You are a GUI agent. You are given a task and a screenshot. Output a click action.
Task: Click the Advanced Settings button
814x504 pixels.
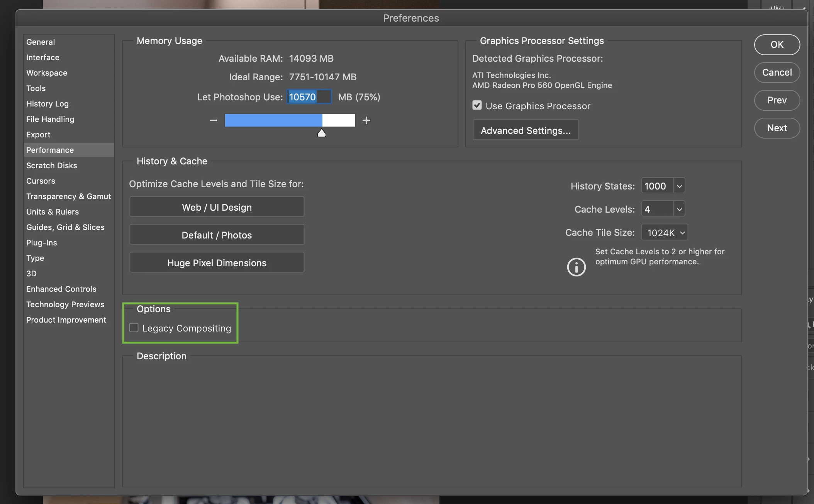pos(525,130)
